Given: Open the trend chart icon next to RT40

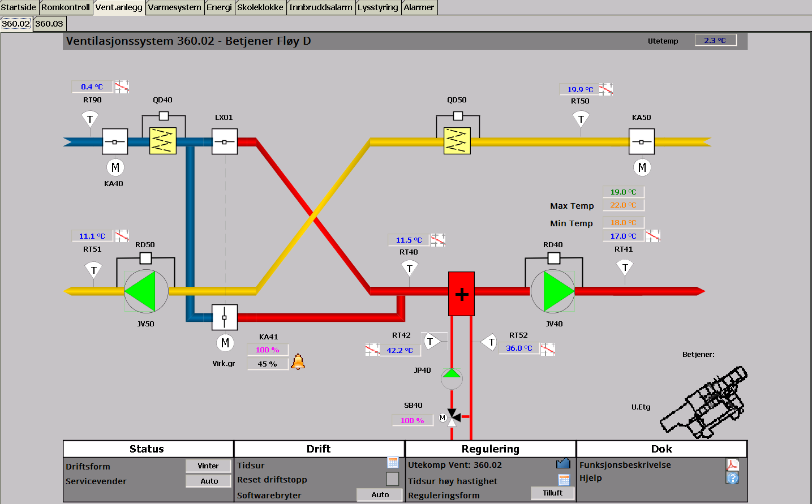Looking at the screenshot, I should tap(438, 240).
